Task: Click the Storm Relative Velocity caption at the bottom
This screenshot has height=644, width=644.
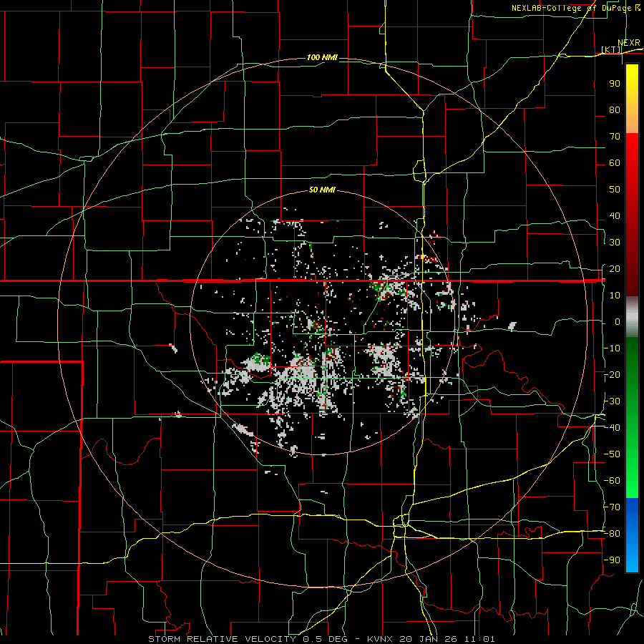Action: (321, 639)
